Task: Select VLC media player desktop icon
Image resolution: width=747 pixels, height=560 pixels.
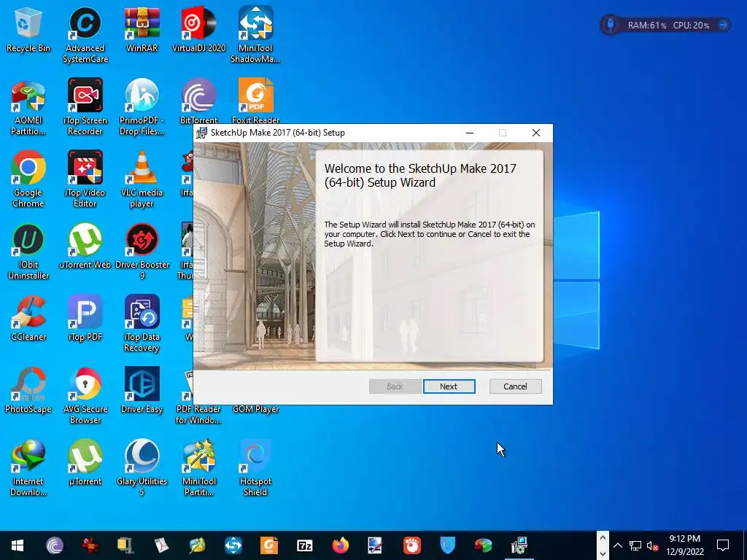Action: 142,180
